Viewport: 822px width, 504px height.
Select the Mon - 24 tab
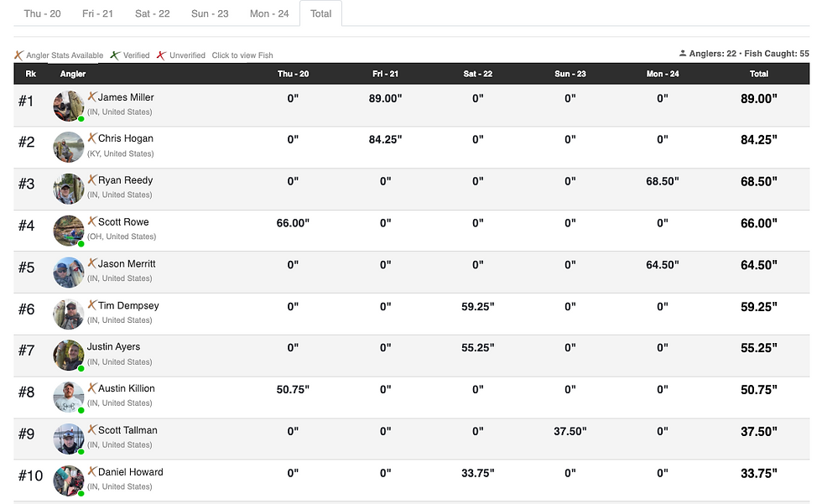[269, 13]
